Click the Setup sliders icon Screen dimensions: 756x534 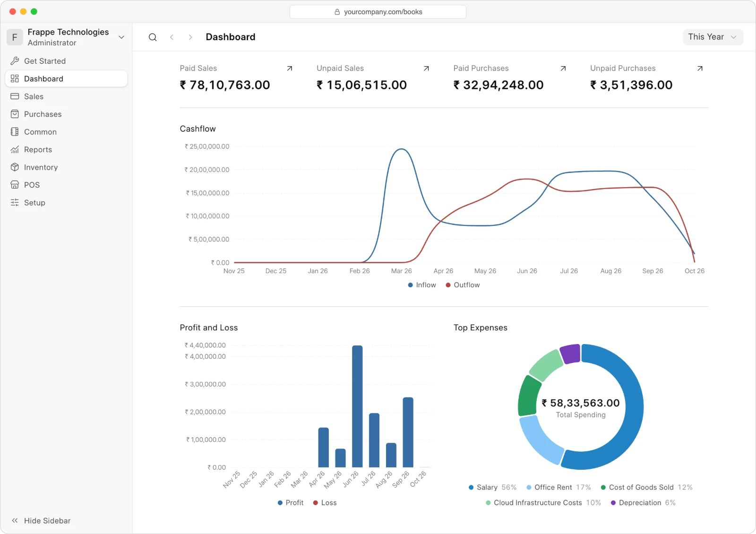[15, 202]
